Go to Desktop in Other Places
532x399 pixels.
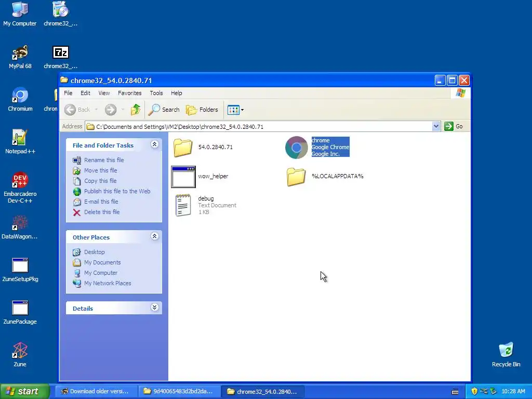pyautogui.click(x=95, y=252)
